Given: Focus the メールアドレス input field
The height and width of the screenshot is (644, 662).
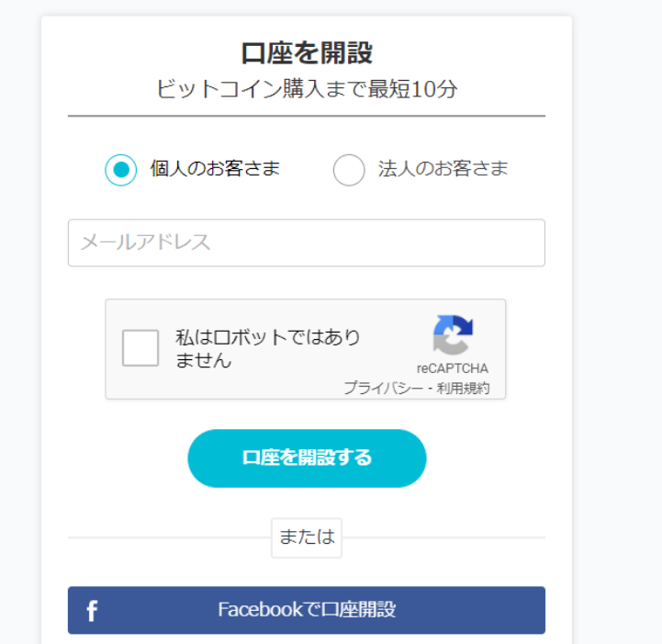Looking at the screenshot, I should (x=307, y=243).
